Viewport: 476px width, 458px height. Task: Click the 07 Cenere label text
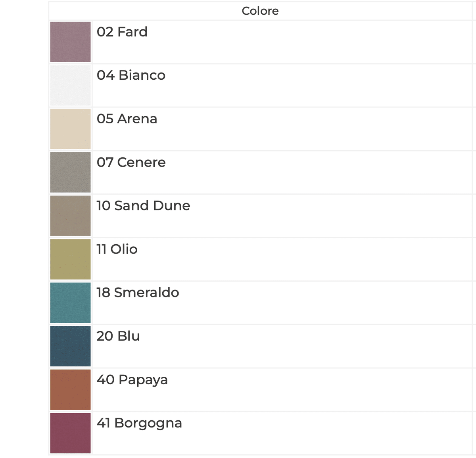click(x=131, y=162)
